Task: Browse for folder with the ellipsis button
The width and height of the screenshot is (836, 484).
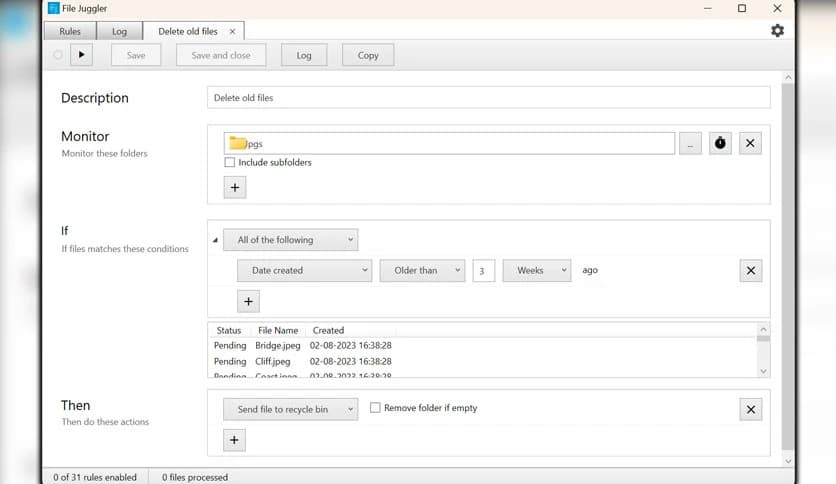Action: [x=690, y=143]
